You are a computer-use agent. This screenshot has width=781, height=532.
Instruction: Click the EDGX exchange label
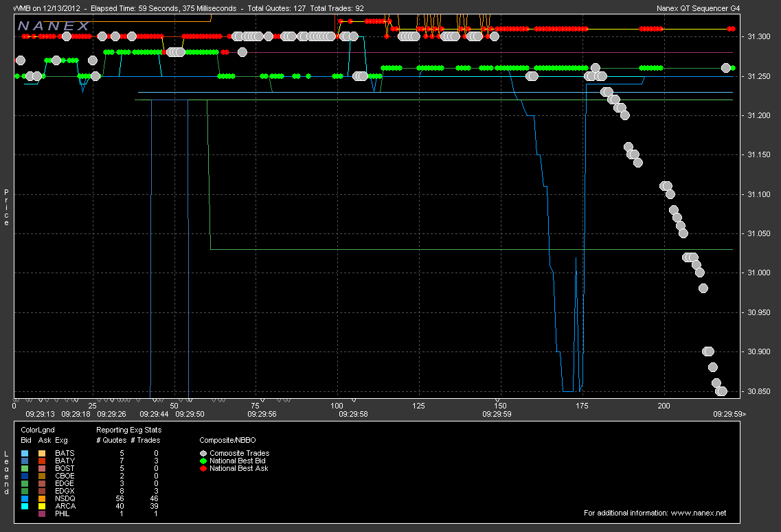point(65,491)
